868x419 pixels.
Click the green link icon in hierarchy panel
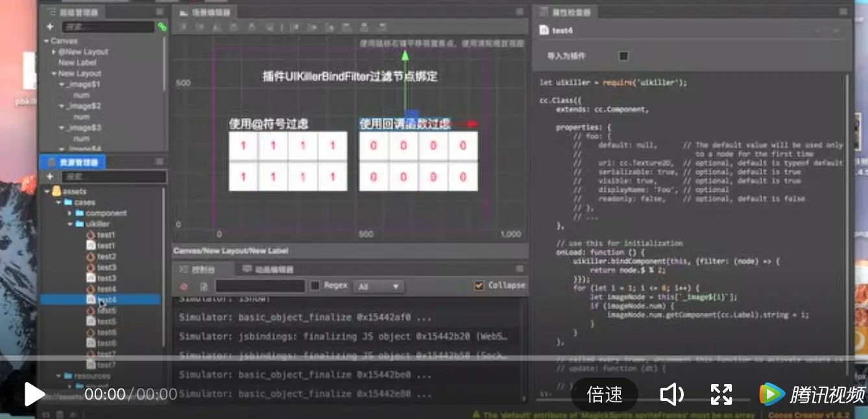tap(162, 27)
